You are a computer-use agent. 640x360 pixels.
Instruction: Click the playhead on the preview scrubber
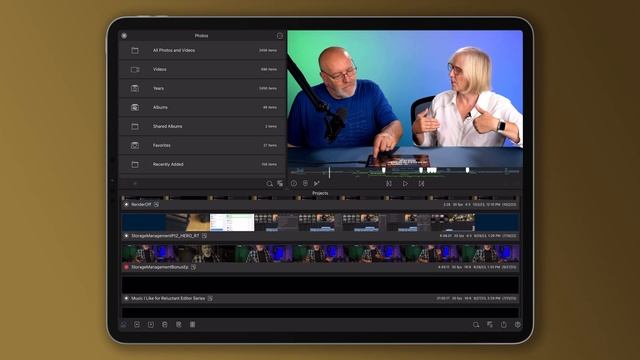(x=329, y=172)
